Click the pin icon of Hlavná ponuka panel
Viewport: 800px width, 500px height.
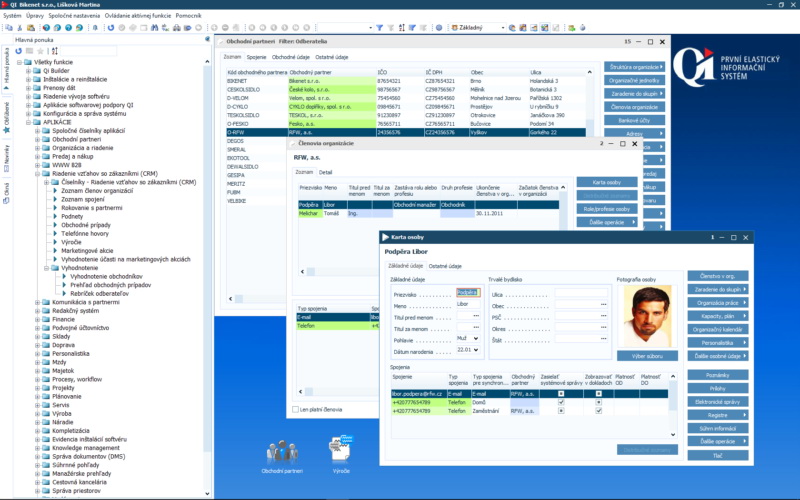point(207,39)
